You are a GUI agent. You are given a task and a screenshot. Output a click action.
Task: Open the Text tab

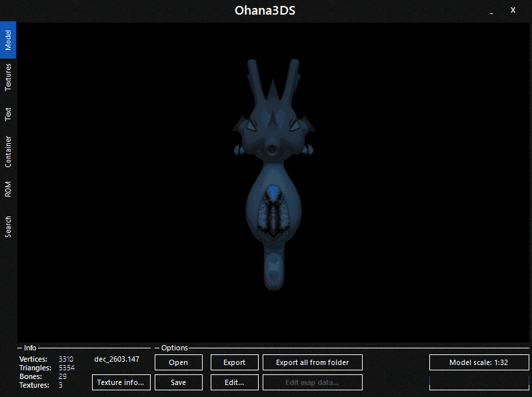pos(8,115)
